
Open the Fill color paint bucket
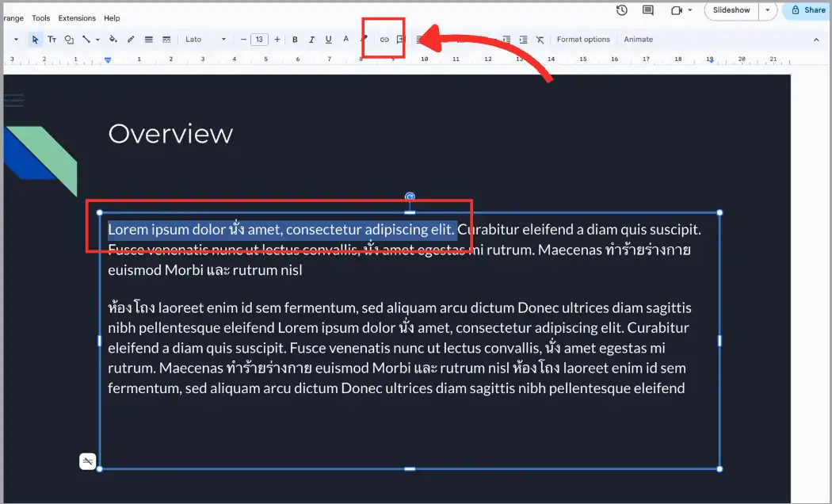[113, 39]
